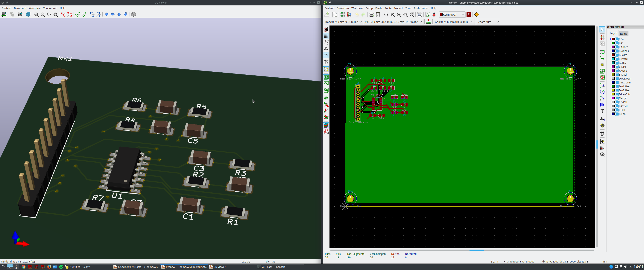Open the footprint viewer in Pcbnew
The image size is (644, 270).
tap(349, 14)
